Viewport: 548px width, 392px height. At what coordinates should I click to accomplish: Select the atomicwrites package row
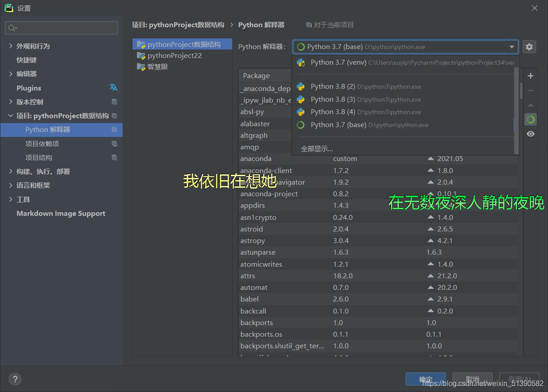tap(379, 264)
